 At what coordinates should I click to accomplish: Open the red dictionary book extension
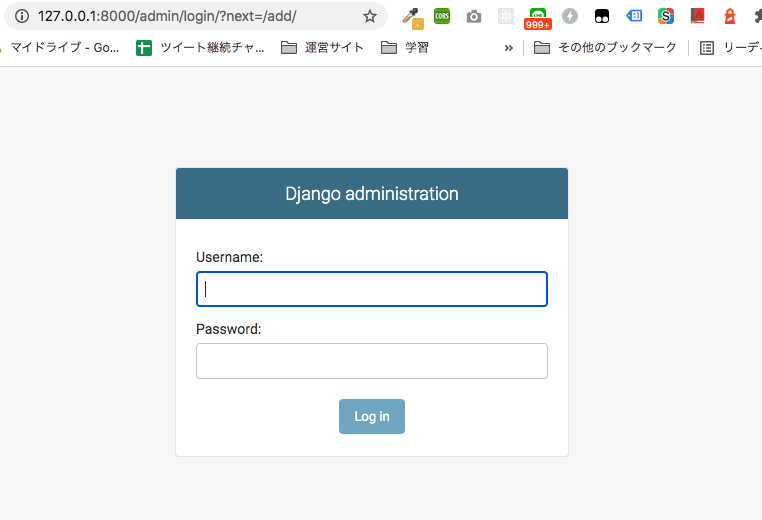click(x=698, y=16)
